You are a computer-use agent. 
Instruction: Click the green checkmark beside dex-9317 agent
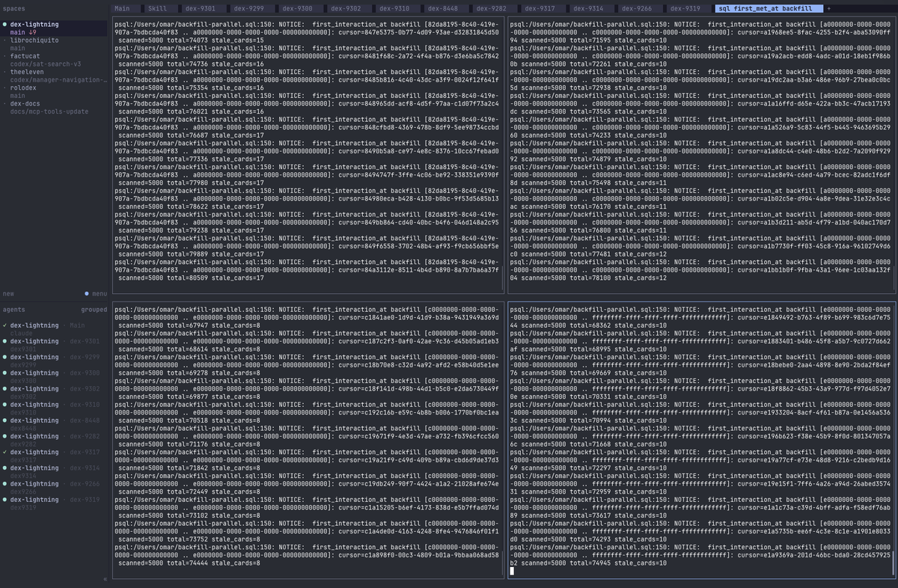pyautogui.click(x=4, y=452)
